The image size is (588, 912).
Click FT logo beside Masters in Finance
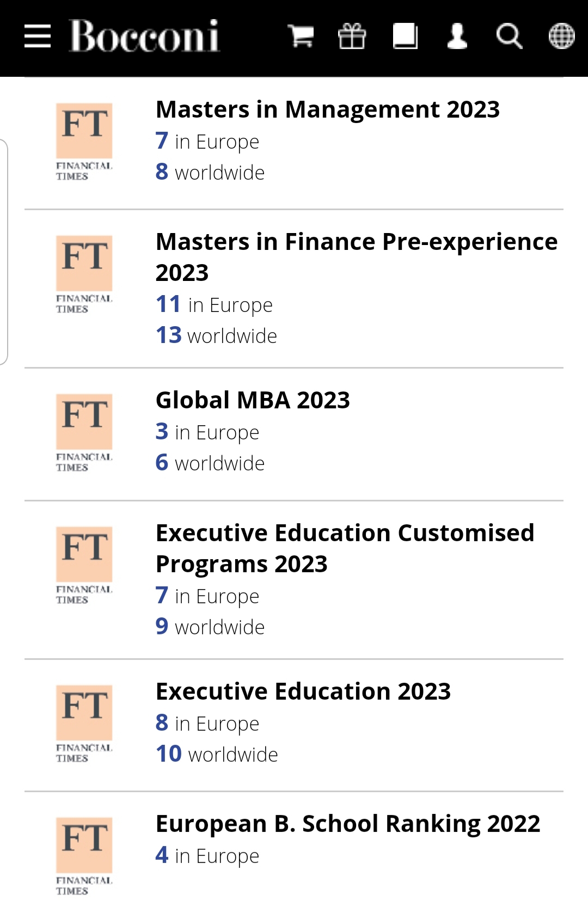84,273
